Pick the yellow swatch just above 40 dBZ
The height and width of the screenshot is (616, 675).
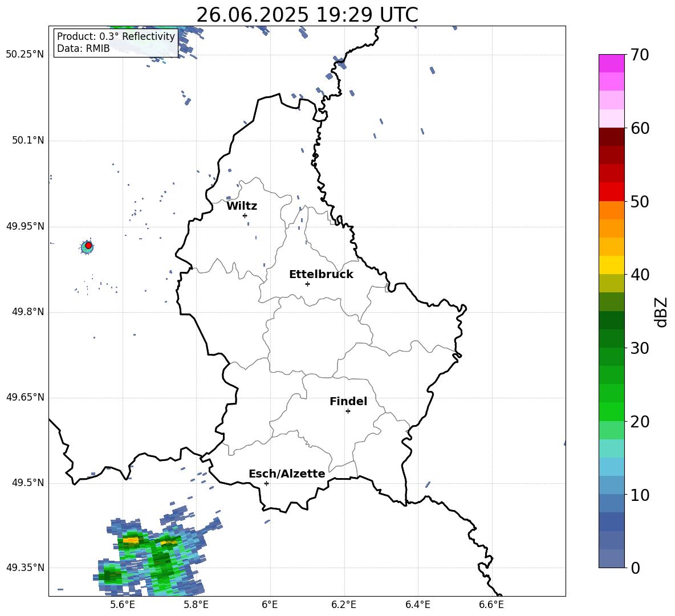[x=611, y=265]
